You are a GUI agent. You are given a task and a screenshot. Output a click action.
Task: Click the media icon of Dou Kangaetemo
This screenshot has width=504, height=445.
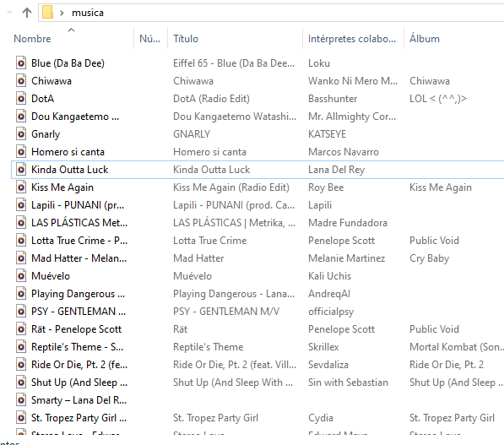(21, 116)
